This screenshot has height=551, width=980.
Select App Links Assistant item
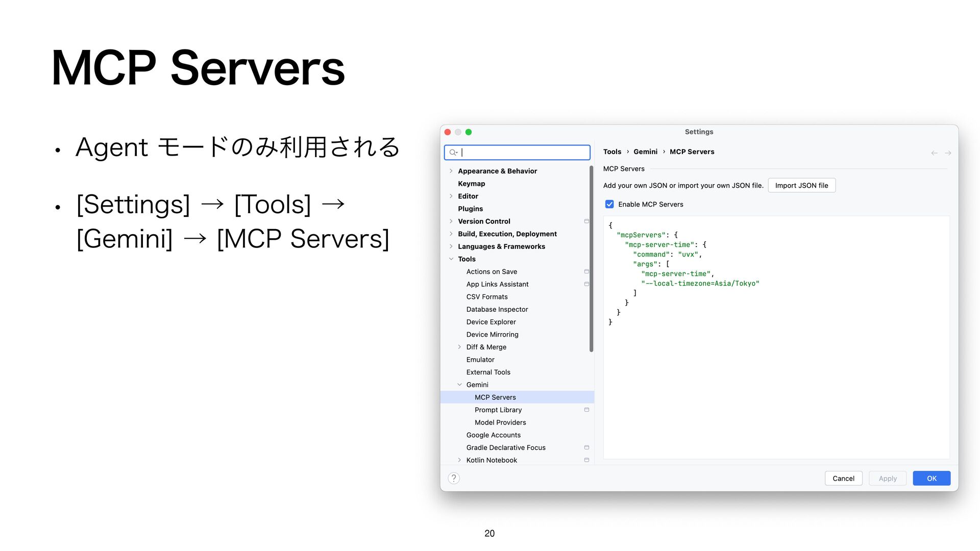click(497, 284)
